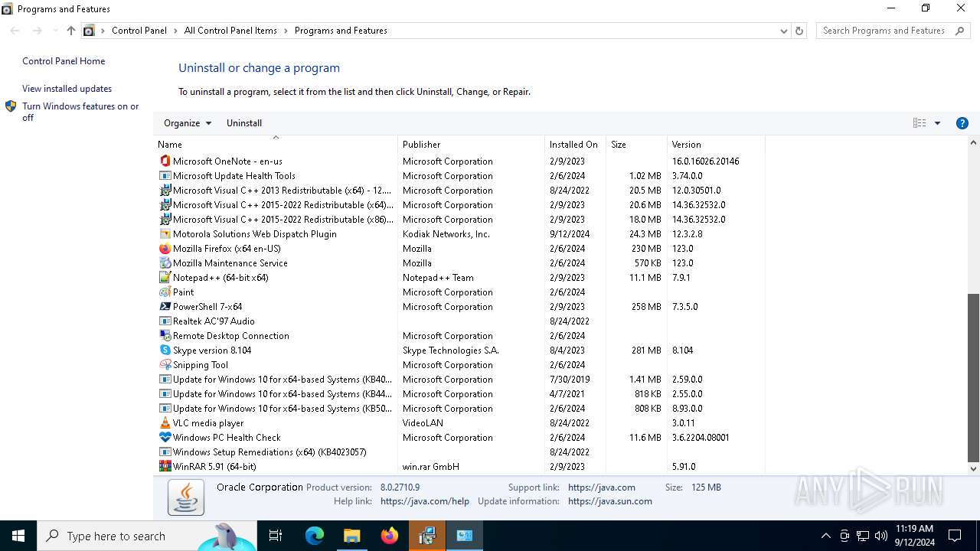
Task: Click the Kodiak Networks, Inc. publisher cell
Action: pos(446,234)
